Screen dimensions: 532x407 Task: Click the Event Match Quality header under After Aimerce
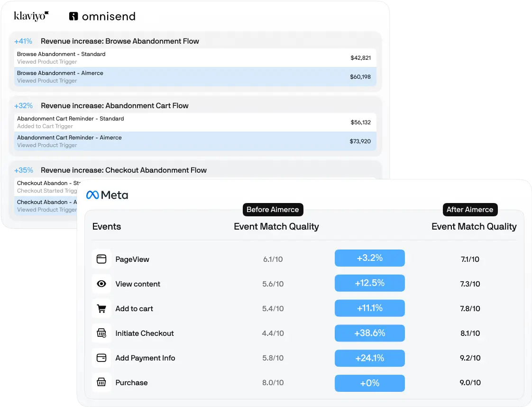pyautogui.click(x=474, y=226)
